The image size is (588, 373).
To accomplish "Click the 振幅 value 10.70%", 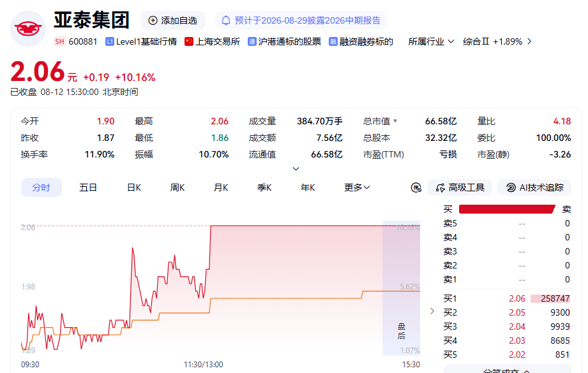I will 213,154.
